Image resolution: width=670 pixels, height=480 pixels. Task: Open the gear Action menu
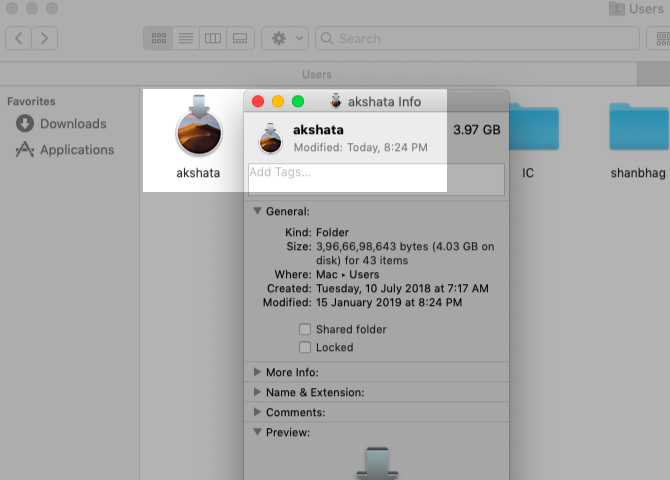[285, 38]
